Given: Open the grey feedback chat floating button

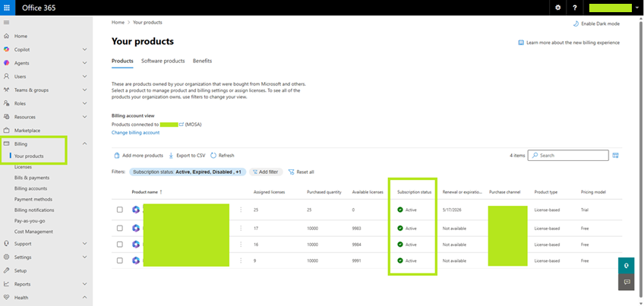Looking at the screenshot, I should click(x=627, y=282).
